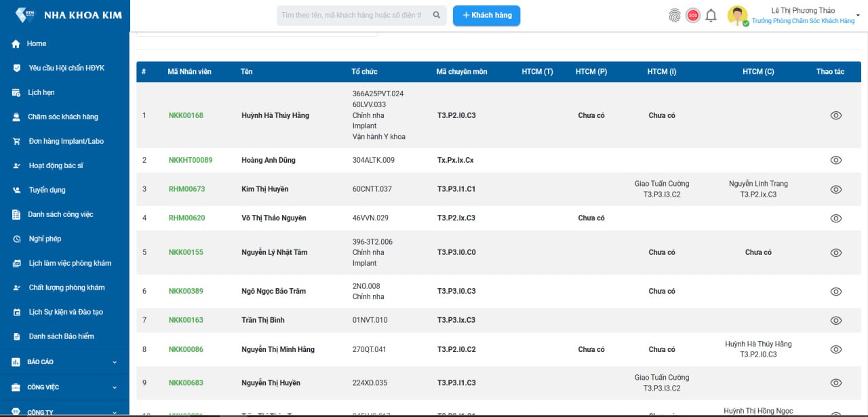Image resolution: width=868 pixels, height=417 pixels.
Task: Click the Home icon in sidebar
Action: [x=16, y=44]
